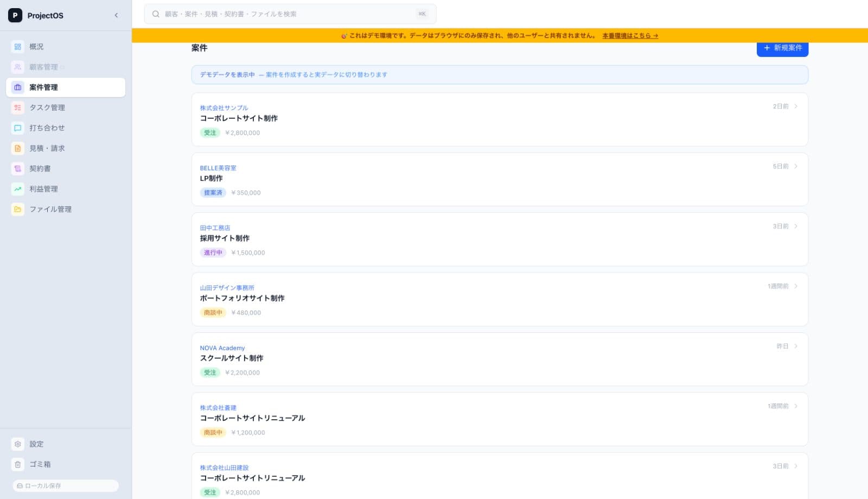Viewport: 868px width, 499px height.
Task: Open the スクールサイト制作 title
Action: click(x=232, y=358)
